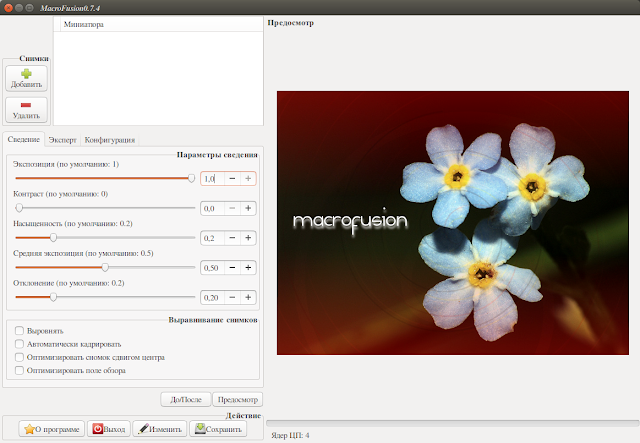Increase Контраст value with plus
640x443 pixels.
point(248,208)
